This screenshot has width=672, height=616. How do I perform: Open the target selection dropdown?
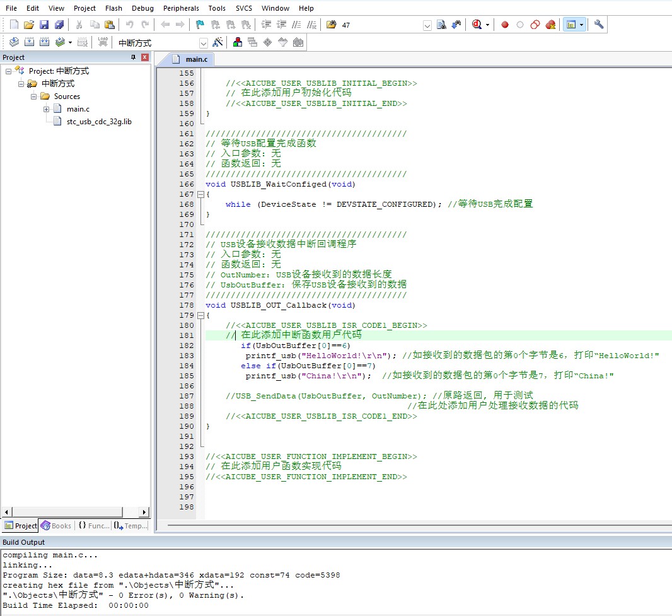click(x=203, y=43)
